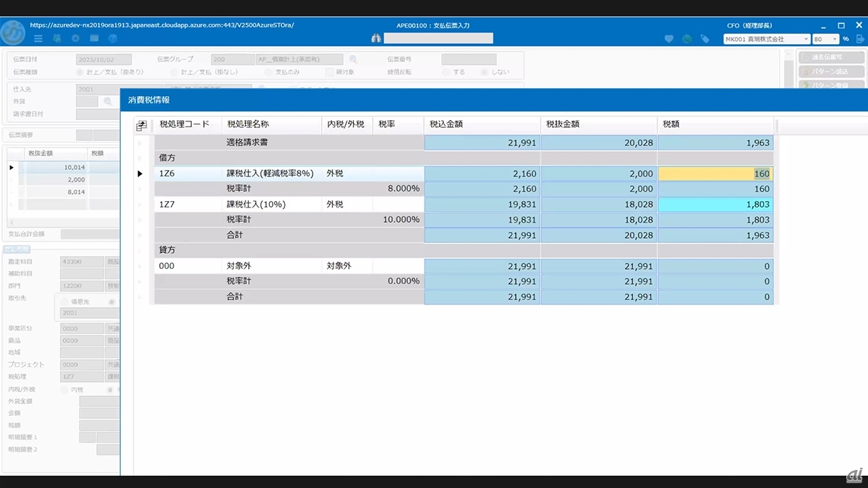Click the 税処理名称 column header
This screenshot has height=488, width=868.
(271, 124)
